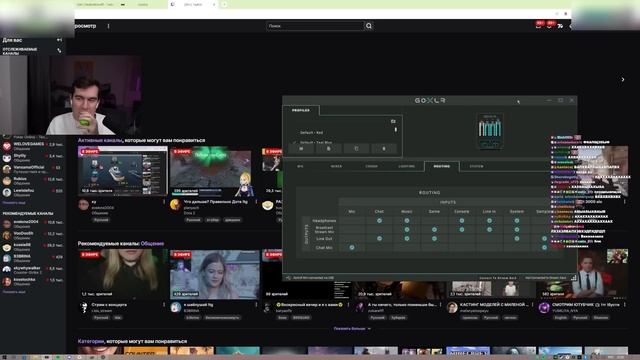Open Shylily channel avatar in sidebar
The image size is (640, 360).
tap(7, 158)
